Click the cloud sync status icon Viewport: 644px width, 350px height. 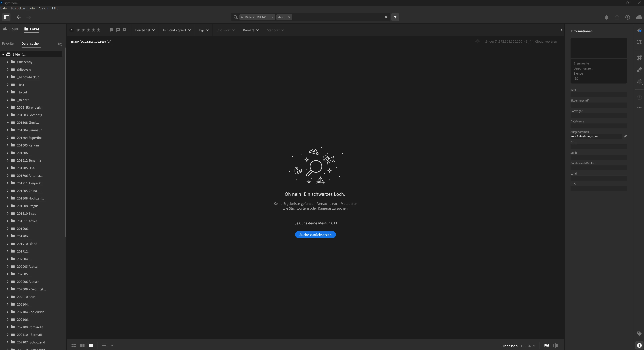coord(639,17)
